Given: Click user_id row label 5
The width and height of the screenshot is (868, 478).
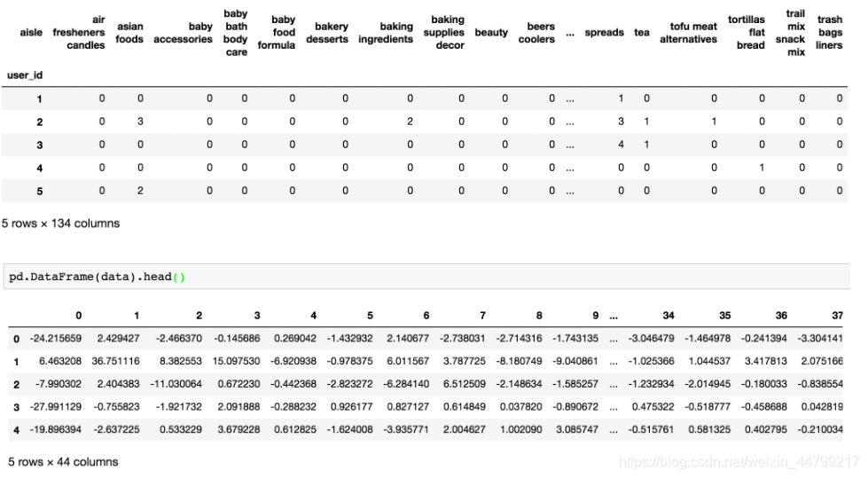Looking at the screenshot, I should point(39,191).
